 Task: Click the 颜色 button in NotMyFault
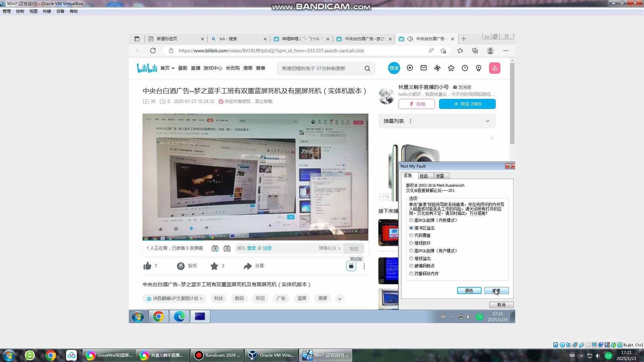[469, 291]
